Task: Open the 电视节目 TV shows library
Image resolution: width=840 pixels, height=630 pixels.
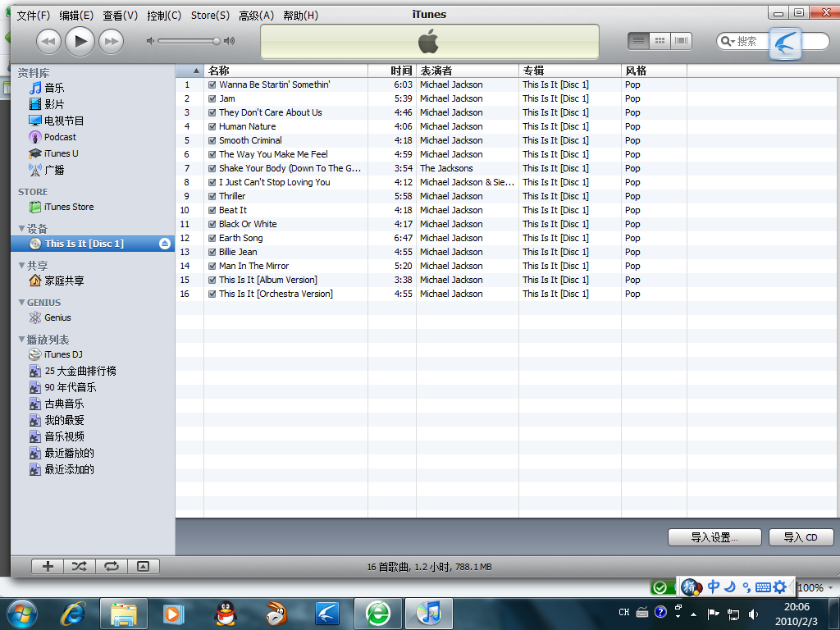Action: click(57, 121)
